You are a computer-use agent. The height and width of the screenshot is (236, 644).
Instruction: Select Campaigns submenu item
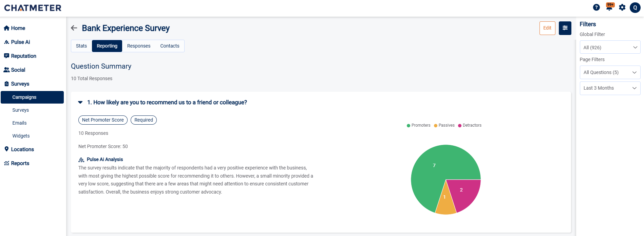32,97
